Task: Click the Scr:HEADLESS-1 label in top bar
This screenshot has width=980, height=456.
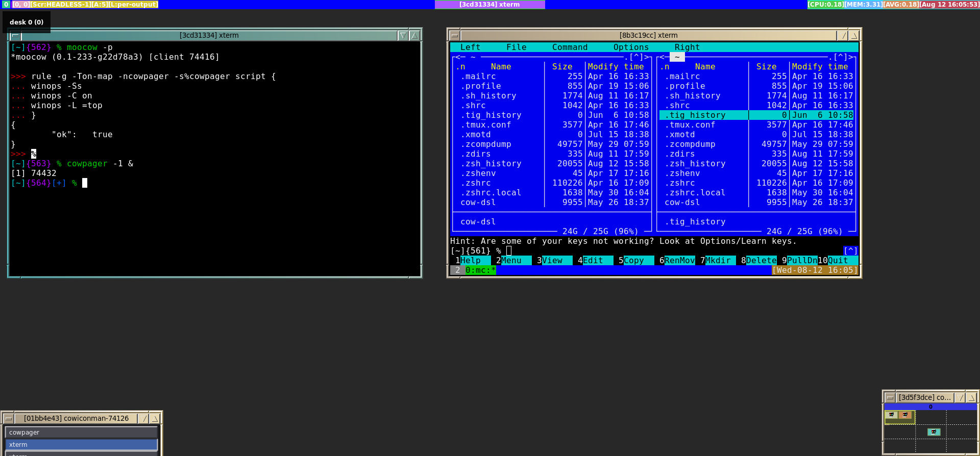Action: (61, 5)
